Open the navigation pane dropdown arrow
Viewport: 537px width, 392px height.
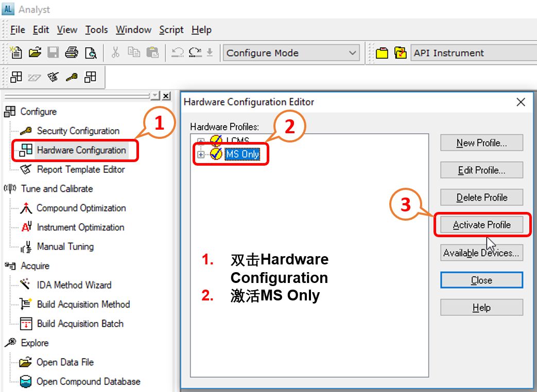(x=155, y=96)
